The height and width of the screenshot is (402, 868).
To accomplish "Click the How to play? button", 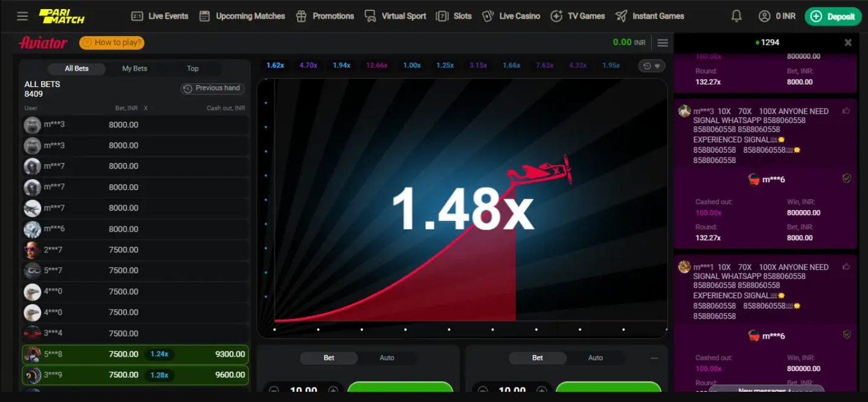I will (112, 43).
